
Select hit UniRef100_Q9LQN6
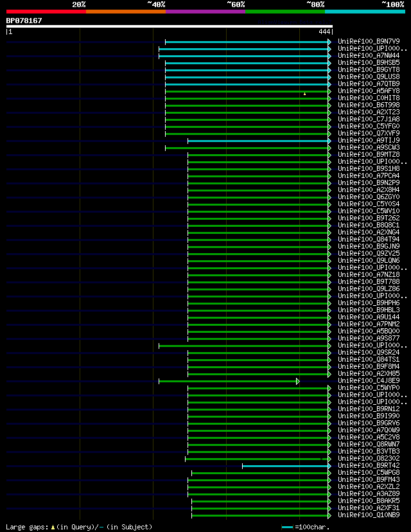point(369,261)
